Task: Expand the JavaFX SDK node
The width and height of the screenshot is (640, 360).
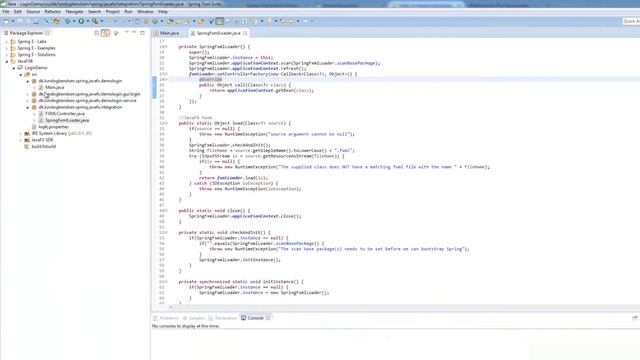Action: coord(20,140)
